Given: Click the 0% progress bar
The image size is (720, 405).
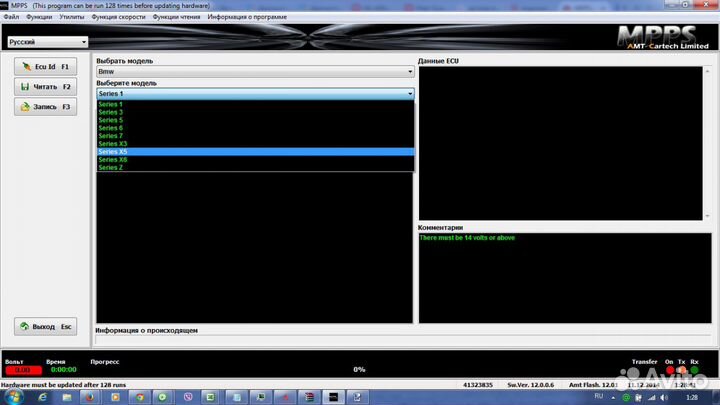Looking at the screenshot, I should tap(358, 369).
